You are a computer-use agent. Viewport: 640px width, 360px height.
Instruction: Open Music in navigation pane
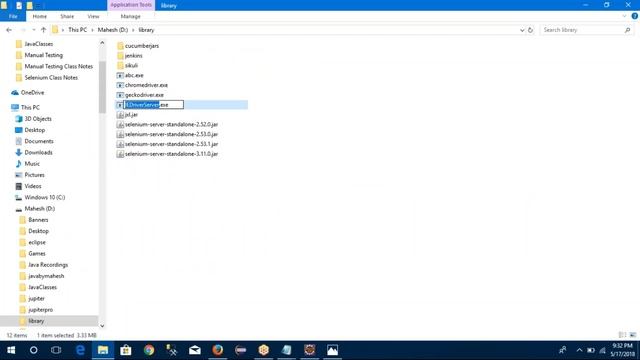click(x=32, y=164)
